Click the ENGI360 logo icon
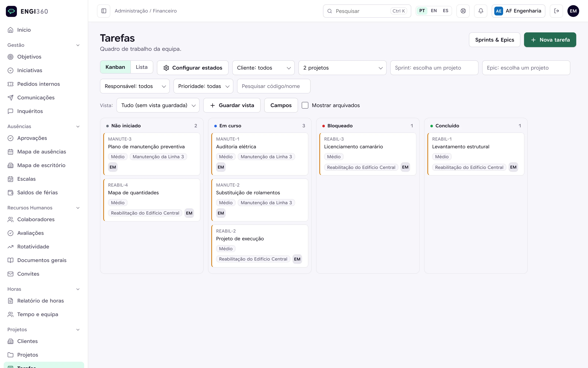 [x=11, y=11]
